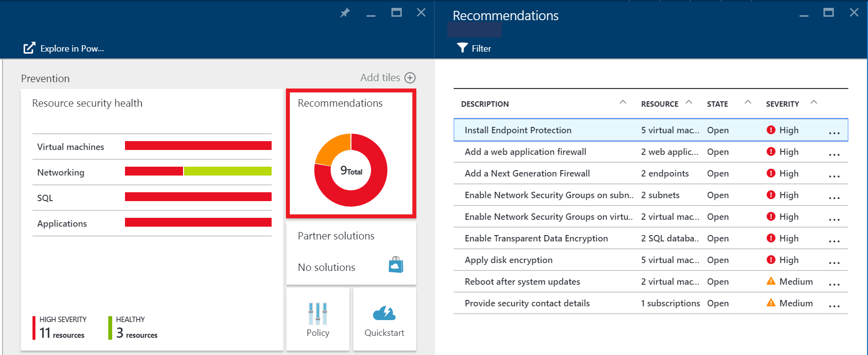868x355 pixels.
Task: Click No solutions text
Action: (x=326, y=267)
